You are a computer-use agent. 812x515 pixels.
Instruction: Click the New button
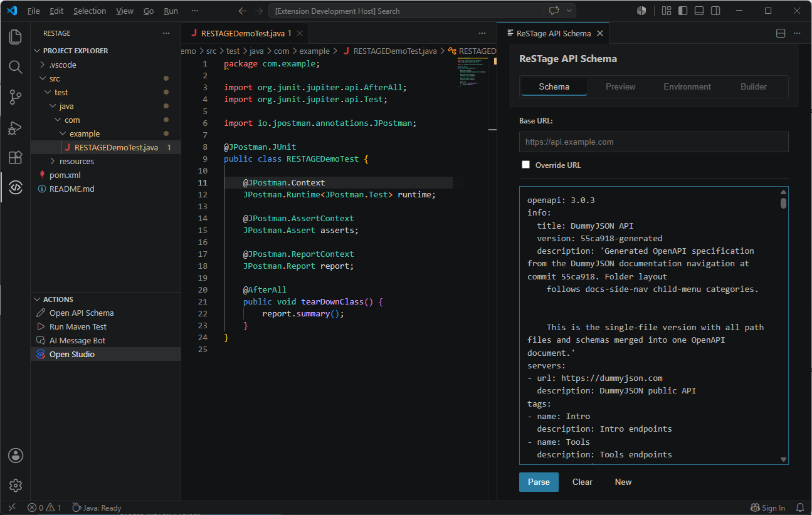[x=623, y=482]
